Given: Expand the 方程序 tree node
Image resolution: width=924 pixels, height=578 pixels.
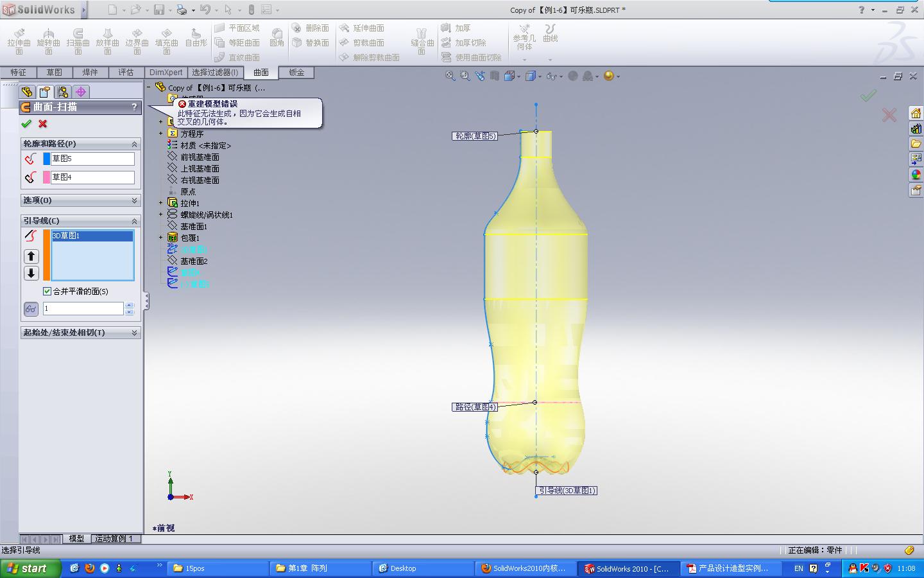Looking at the screenshot, I should (x=161, y=134).
